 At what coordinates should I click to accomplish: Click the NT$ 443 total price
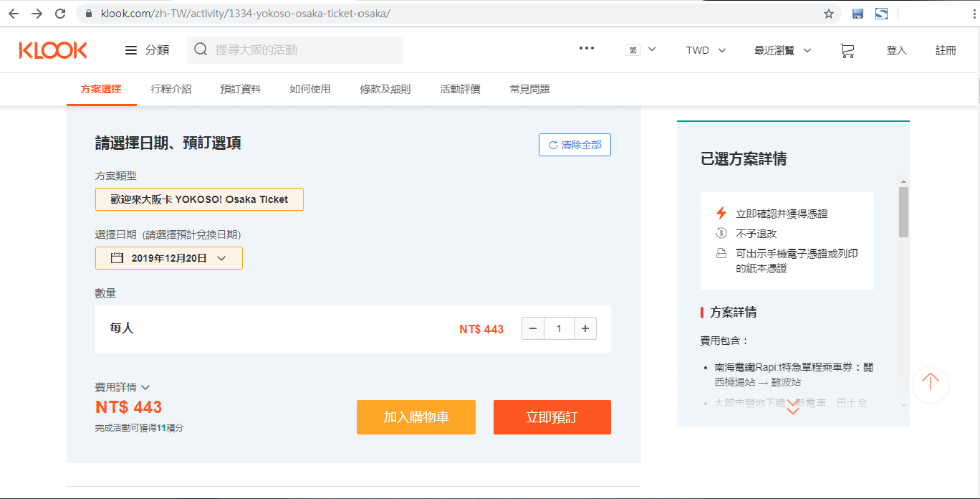tap(129, 407)
